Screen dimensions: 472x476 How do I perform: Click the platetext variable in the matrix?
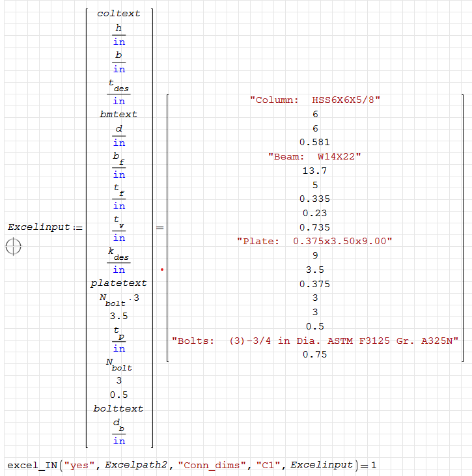(x=118, y=283)
